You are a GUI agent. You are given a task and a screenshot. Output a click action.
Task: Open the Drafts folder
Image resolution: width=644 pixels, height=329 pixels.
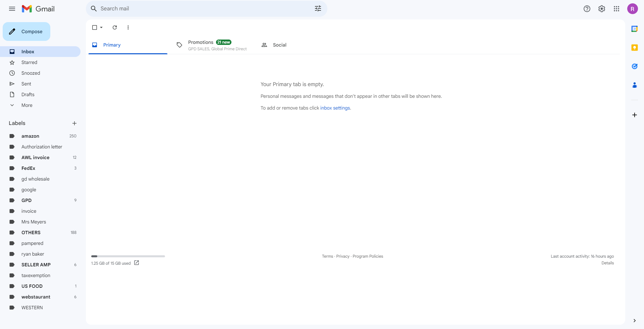[40, 94]
